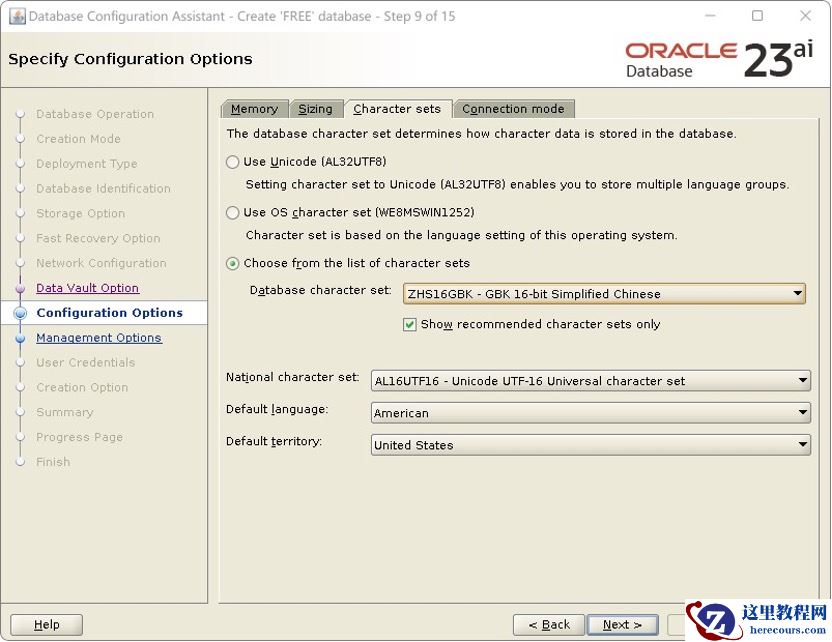Expand the Default territory dropdown
This screenshot has width=832, height=642.
tap(591, 445)
